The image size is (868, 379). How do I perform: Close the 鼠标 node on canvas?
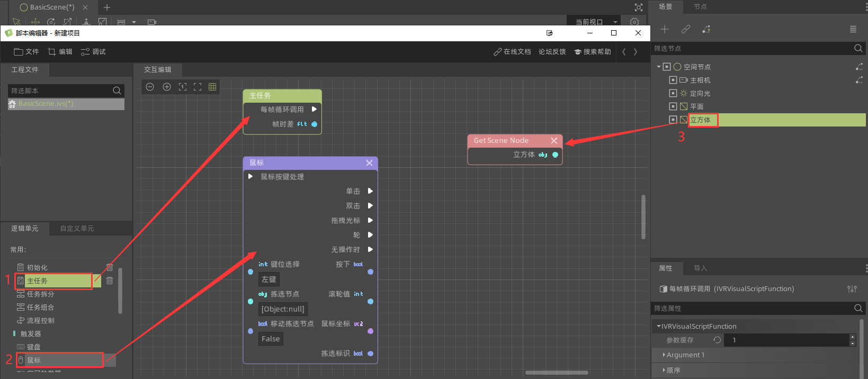click(369, 163)
